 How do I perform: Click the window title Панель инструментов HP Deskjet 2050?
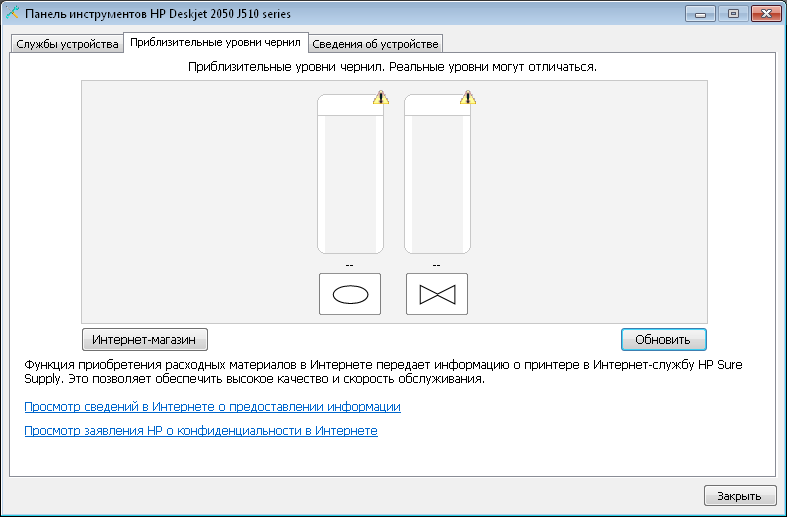[158, 14]
